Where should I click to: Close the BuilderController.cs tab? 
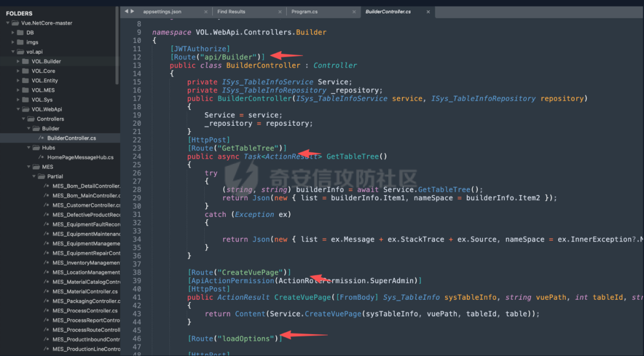coord(428,12)
